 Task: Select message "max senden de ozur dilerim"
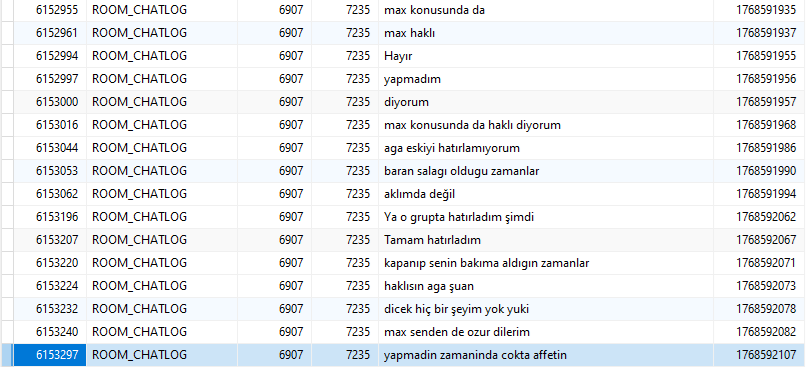[546, 332]
